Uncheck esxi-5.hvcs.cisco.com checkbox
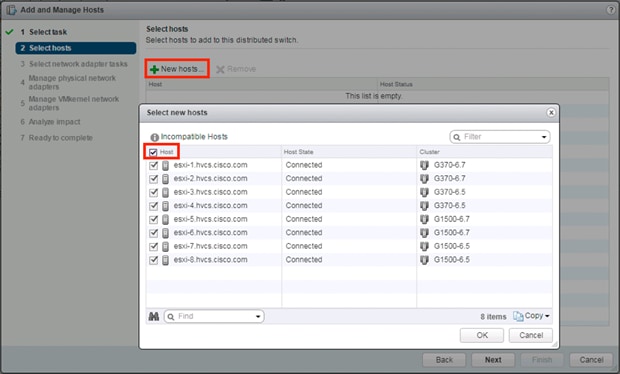 coord(153,219)
